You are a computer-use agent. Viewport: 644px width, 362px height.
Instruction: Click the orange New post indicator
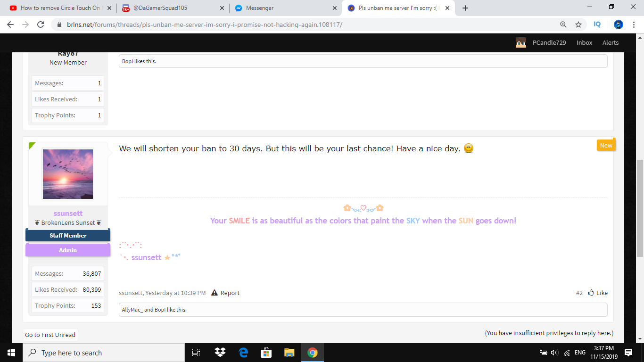pyautogui.click(x=606, y=145)
